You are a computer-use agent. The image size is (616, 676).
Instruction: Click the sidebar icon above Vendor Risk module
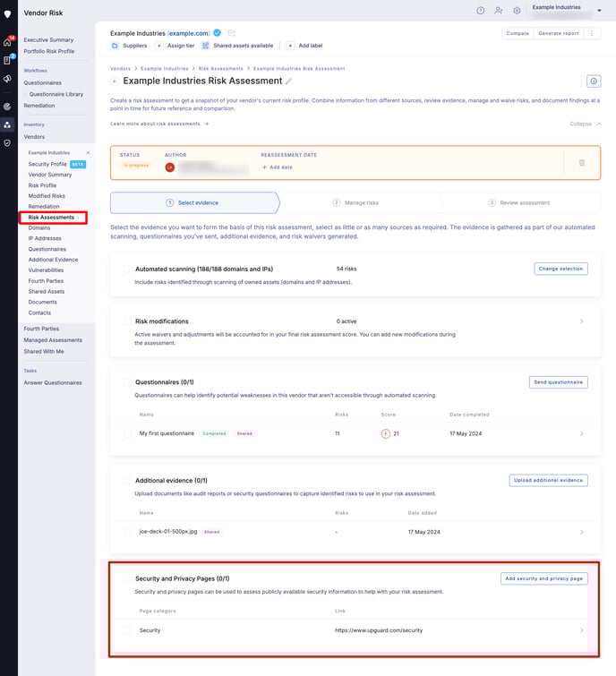pos(7,107)
